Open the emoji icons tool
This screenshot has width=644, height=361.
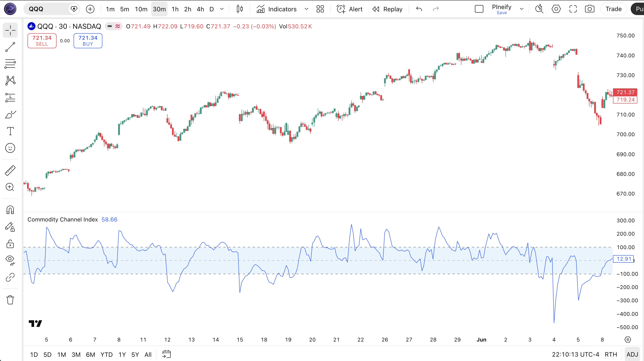tap(10, 148)
